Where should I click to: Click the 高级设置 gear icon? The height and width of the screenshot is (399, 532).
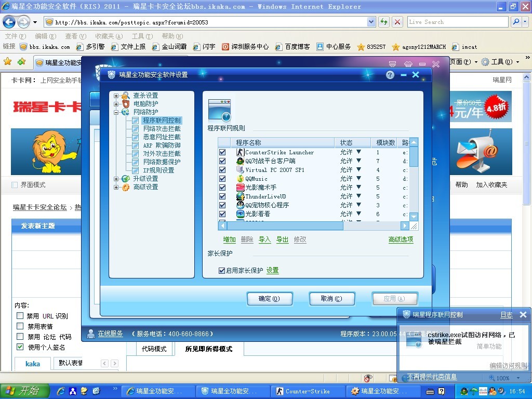126,187
